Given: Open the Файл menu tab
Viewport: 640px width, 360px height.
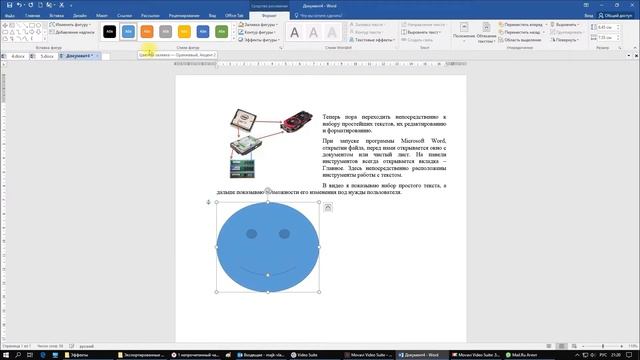Looking at the screenshot, I should [x=10, y=16].
